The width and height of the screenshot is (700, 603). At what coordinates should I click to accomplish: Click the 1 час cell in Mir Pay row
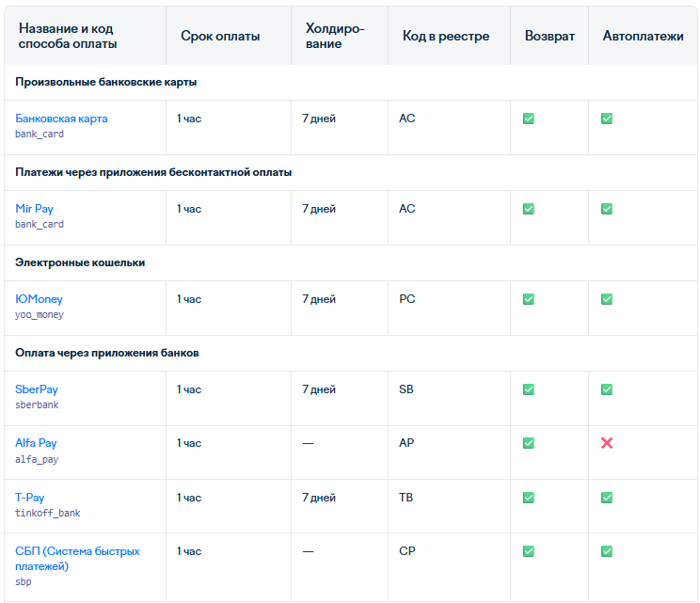[189, 209]
